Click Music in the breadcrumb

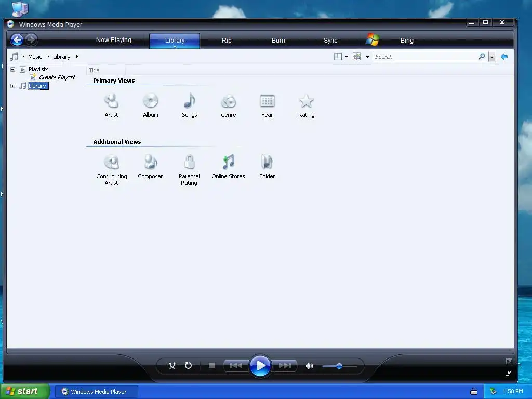(x=35, y=57)
